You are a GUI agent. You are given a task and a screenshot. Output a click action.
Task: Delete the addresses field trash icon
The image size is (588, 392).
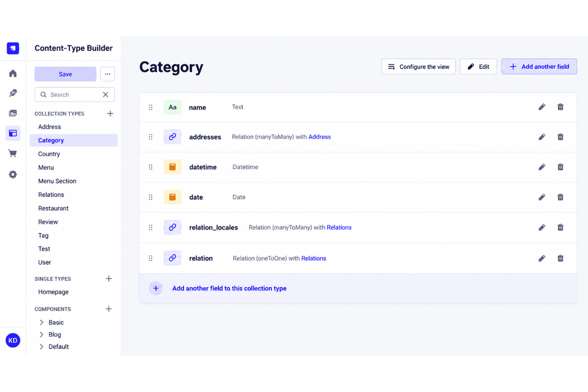click(x=560, y=137)
